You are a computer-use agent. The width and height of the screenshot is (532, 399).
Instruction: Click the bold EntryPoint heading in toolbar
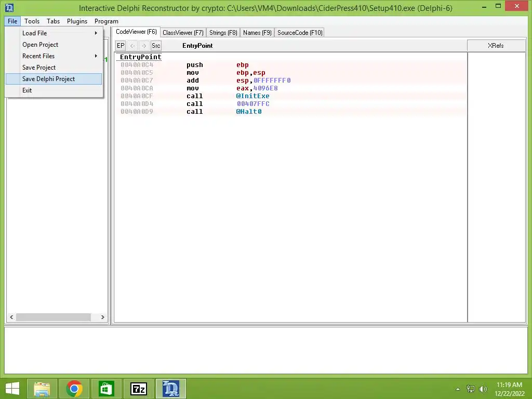[x=197, y=46]
